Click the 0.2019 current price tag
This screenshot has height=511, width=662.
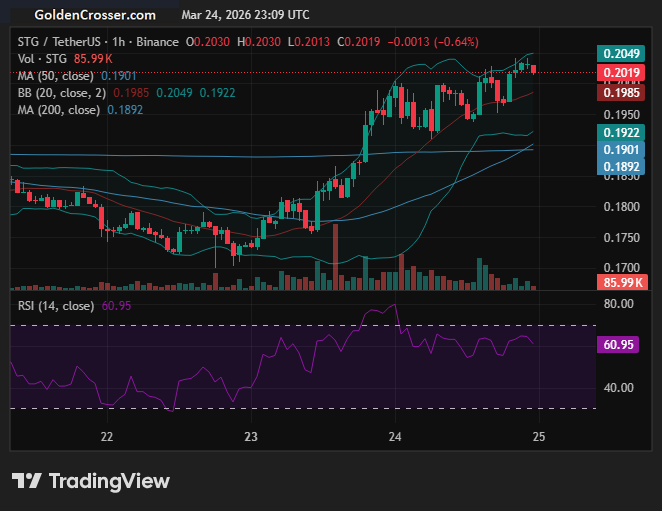[621, 73]
